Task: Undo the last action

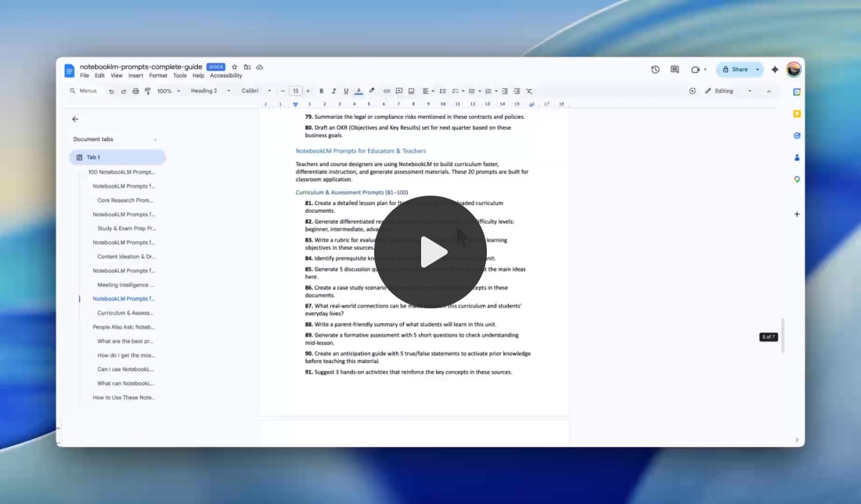Action: [111, 92]
